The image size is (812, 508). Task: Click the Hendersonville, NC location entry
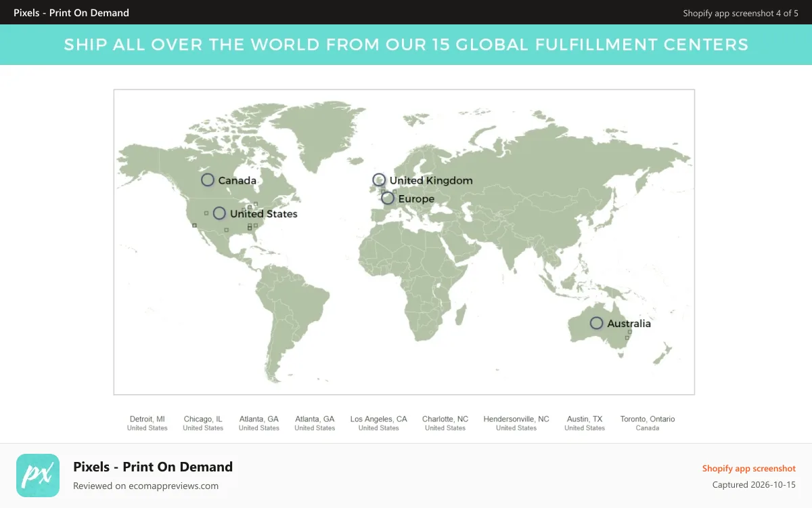pyautogui.click(x=516, y=423)
